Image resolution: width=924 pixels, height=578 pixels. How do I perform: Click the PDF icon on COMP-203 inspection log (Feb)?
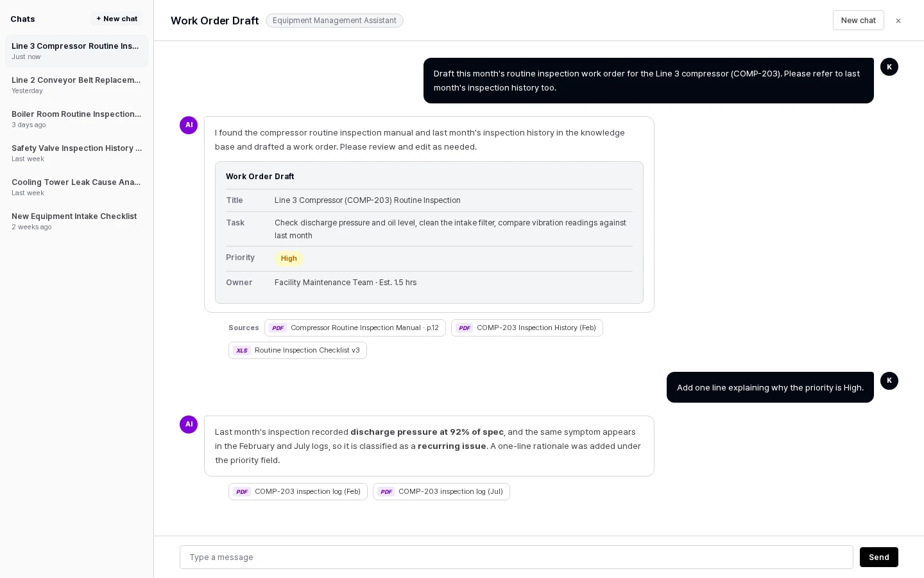(x=242, y=492)
